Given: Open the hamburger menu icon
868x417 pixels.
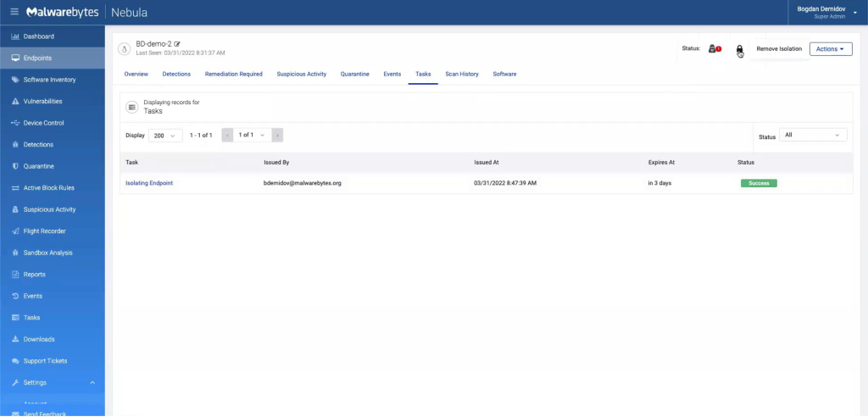Looking at the screenshot, I should (x=14, y=12).
